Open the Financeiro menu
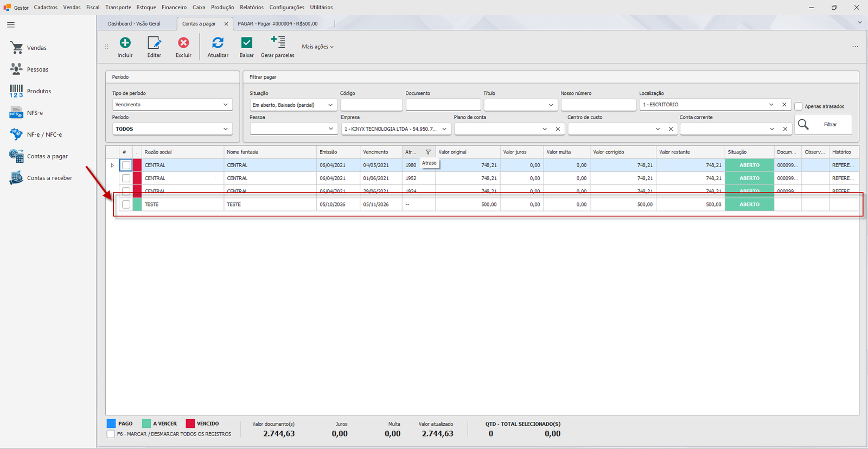Screen dimensions: 868x449 coord(174,8)
